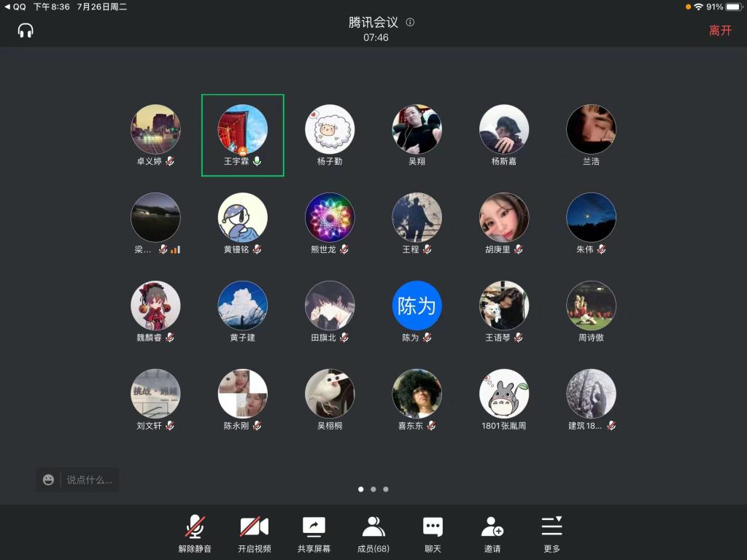The image size is (747, 560).
Task: Select 1801张胤周's Totoro avatar
Action: click(504, 394)
